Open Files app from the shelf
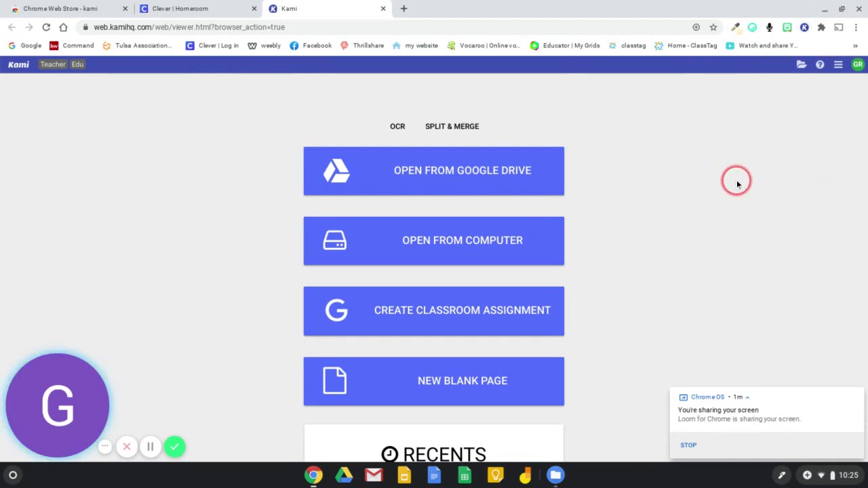 (555, 475)
